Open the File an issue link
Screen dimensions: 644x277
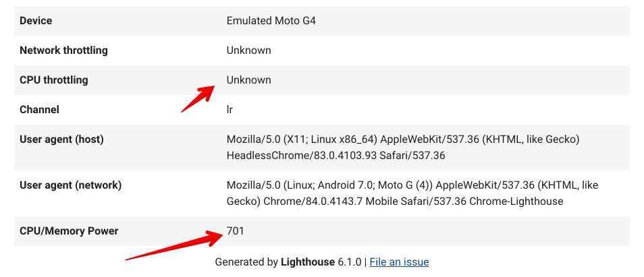click(399, 262)
